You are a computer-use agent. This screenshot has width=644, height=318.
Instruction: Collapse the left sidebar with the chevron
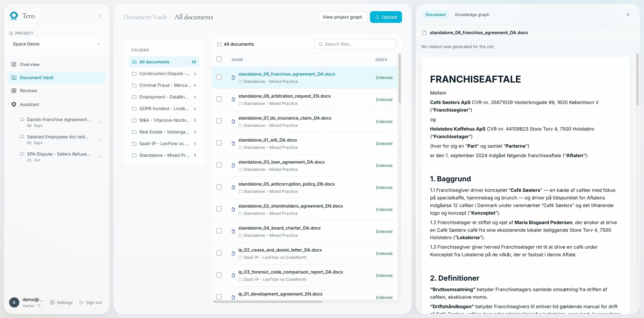(x=100, y=16)
